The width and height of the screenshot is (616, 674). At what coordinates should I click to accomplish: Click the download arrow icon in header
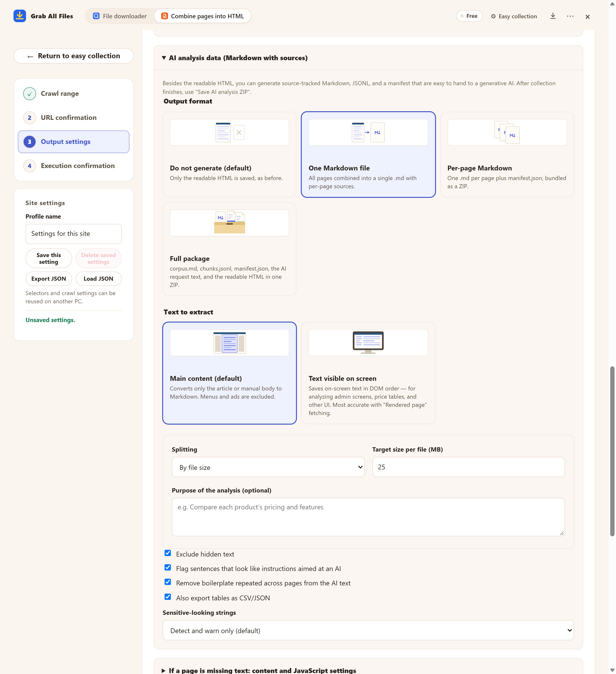click(553, 16)
